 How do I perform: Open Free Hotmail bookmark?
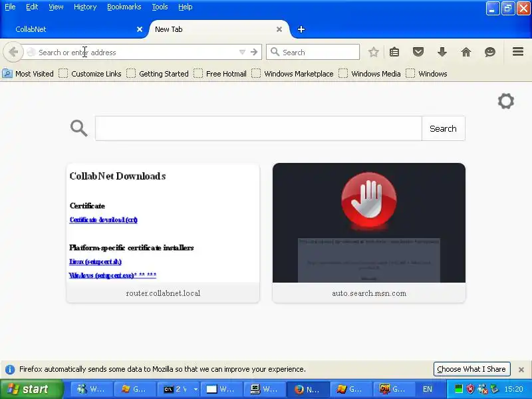(x=220, y=74)
